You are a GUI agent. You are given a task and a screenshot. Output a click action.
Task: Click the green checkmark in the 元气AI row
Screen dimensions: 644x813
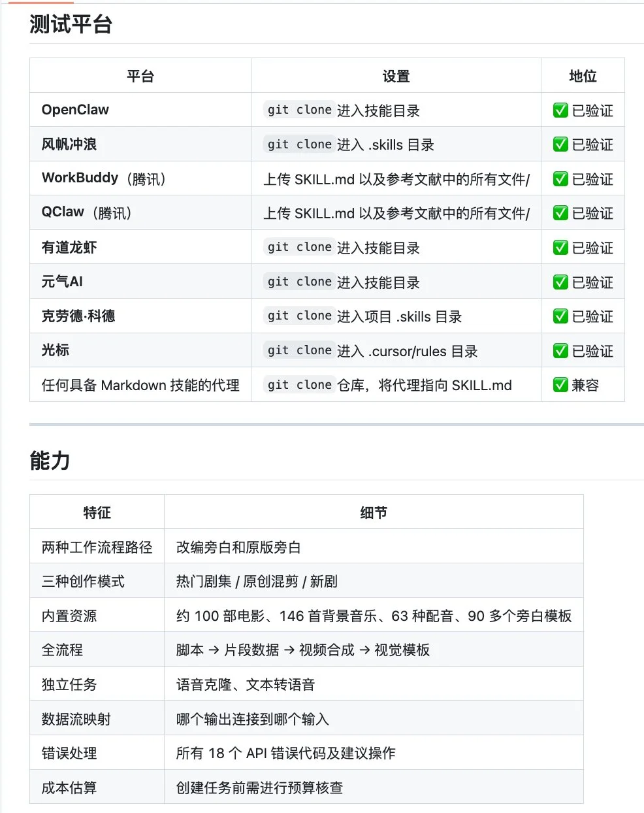pyautogui.click(x=560, y=282)
